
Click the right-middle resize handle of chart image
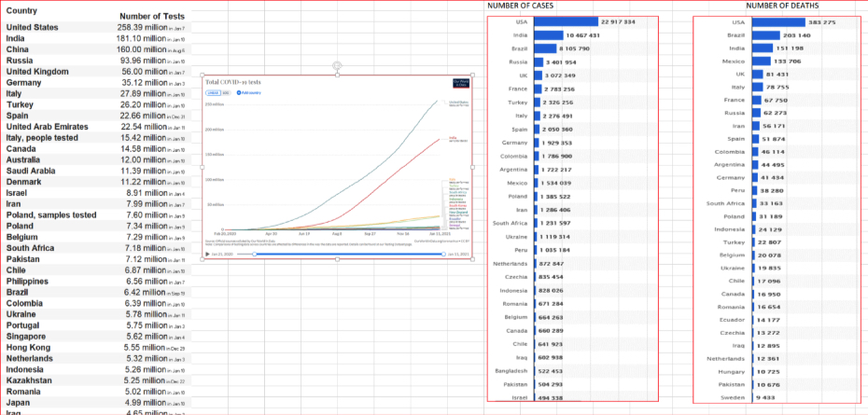[474, 168]
